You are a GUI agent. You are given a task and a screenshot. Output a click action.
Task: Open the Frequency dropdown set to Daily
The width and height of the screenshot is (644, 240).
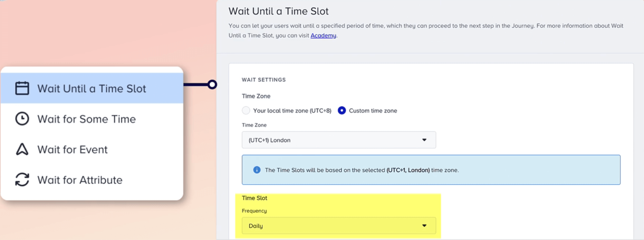338,225
